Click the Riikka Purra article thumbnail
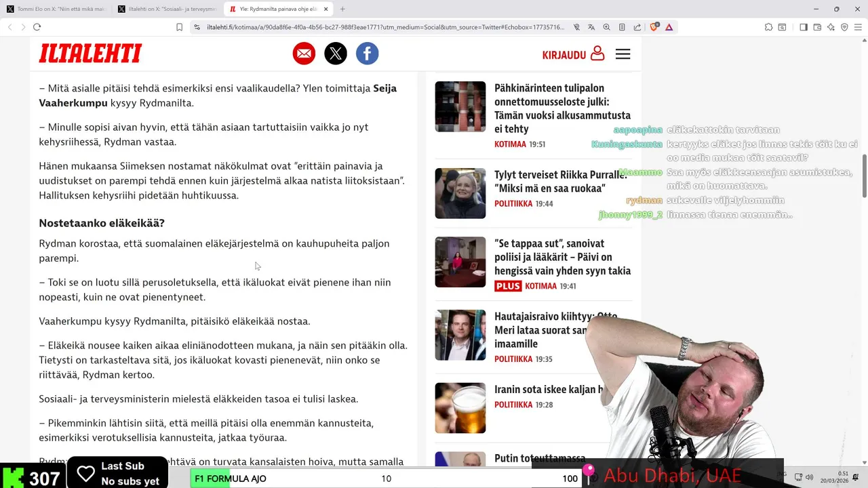Viewport: 868px width, 488px height. click(x=460, y=193)
